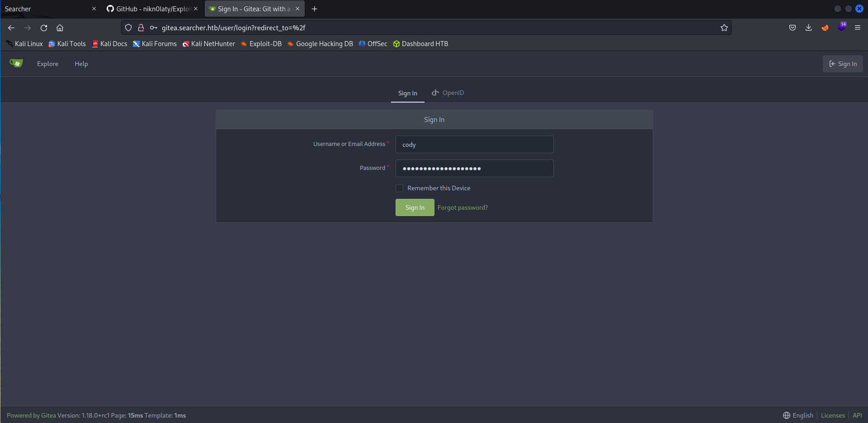Click the back navigation arrow
868x423 pixels.
click(x=11, y=28)
